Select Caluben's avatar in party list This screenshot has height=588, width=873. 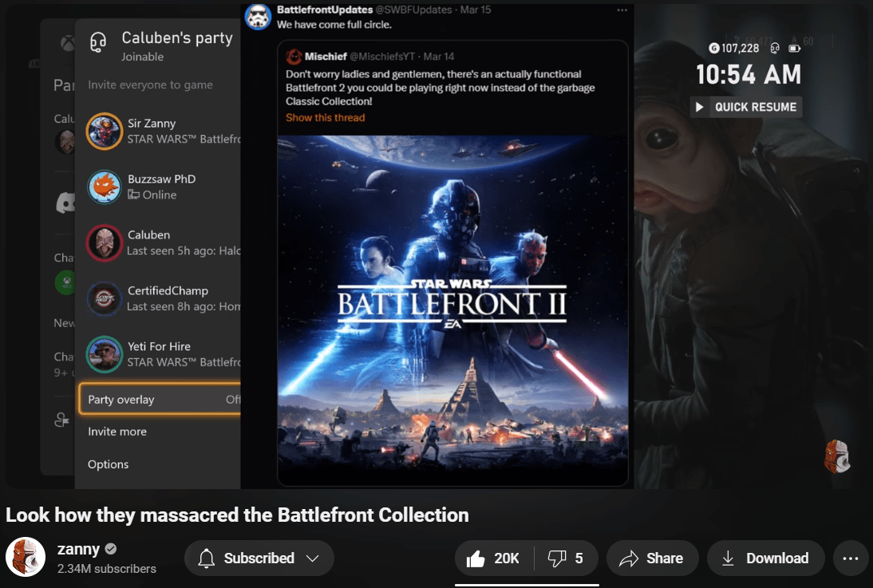104,243
